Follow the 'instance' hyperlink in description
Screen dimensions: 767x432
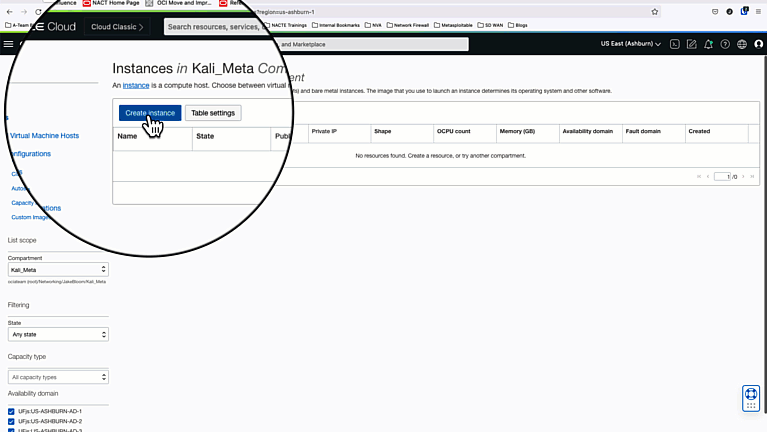pos(136,85)
